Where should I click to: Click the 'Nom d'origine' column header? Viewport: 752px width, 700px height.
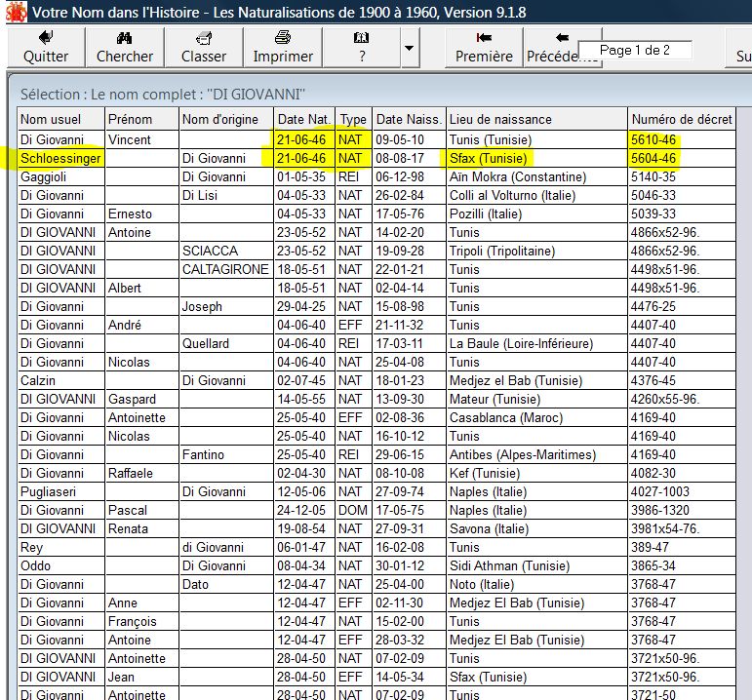tap(226, 119)
